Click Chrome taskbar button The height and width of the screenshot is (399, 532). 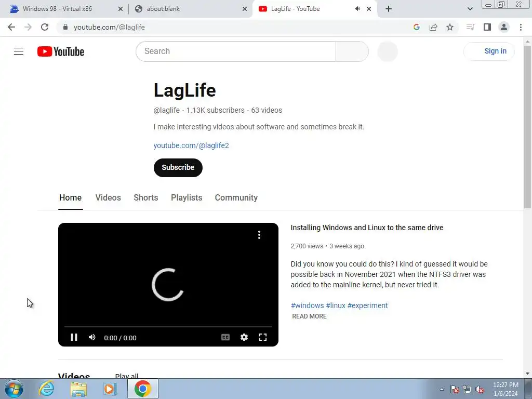(x=142, y=389)
